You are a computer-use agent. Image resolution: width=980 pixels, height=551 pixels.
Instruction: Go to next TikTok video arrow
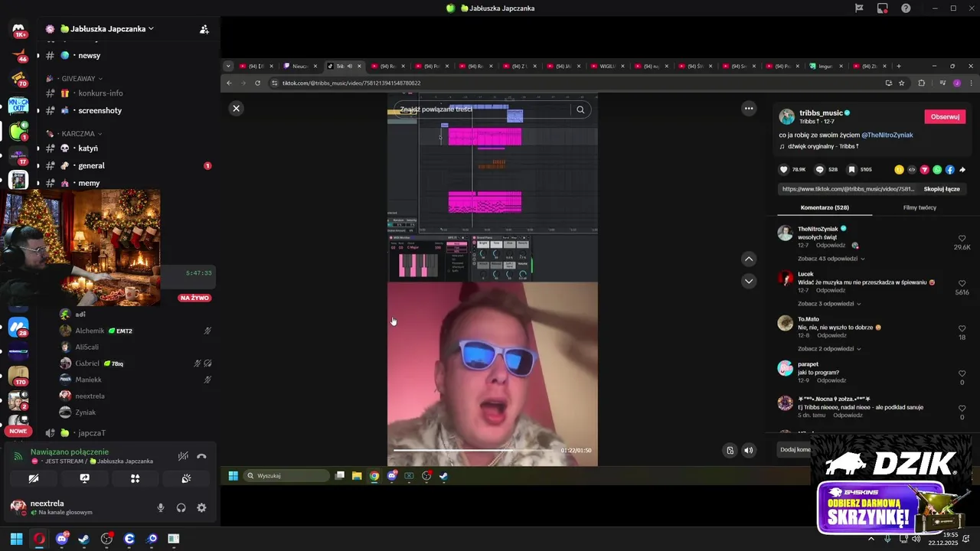(749, 281)
